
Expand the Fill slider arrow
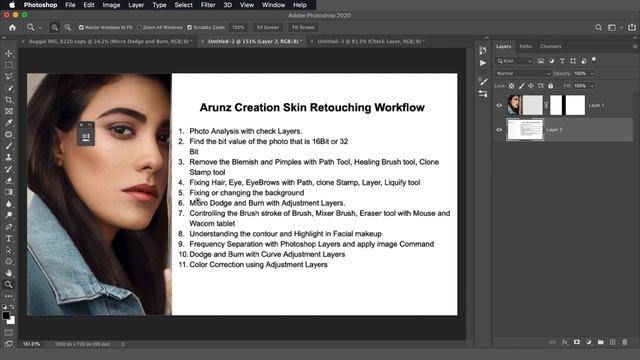pyautogui.click(x=592, y=86)
